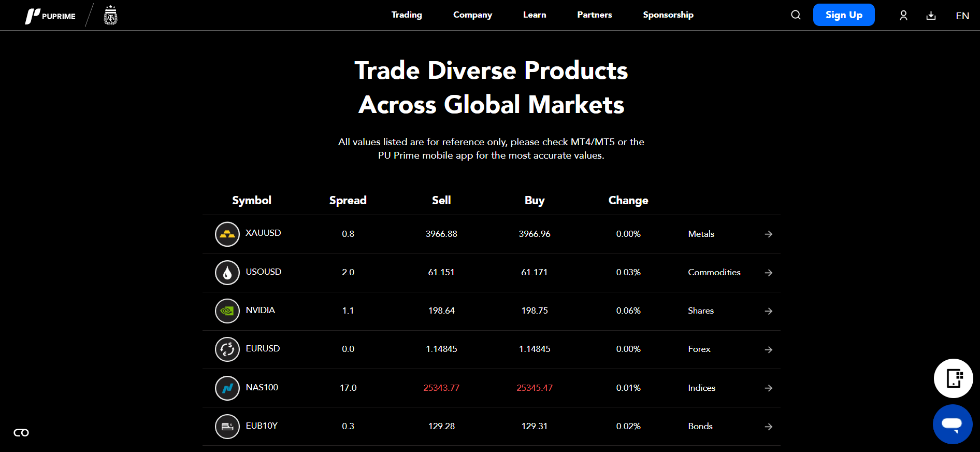Click the blue Sign Up button
The image size is (980, 452).
(x=844, y=15)
